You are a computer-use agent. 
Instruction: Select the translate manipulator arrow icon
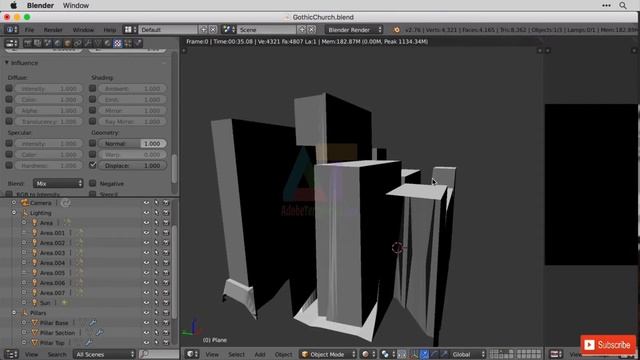[x=424, y=354]
